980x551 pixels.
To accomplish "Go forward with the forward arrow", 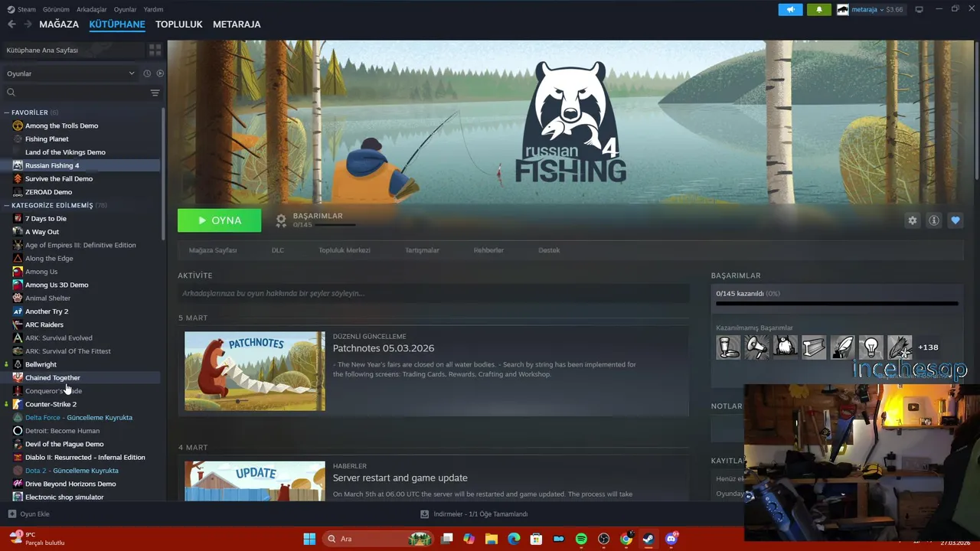I will click(x=28, y=24).
